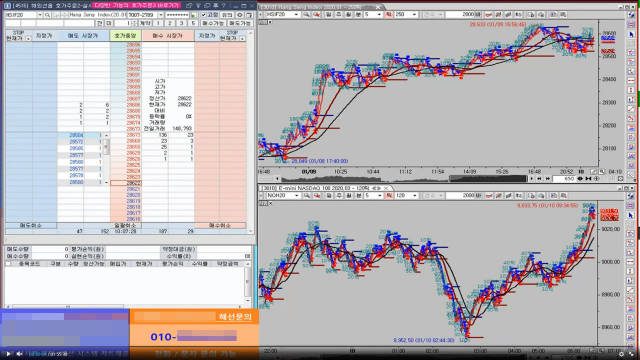Click the 매도가능 button
Screen dimensions: 640x360
click(240, 23)
